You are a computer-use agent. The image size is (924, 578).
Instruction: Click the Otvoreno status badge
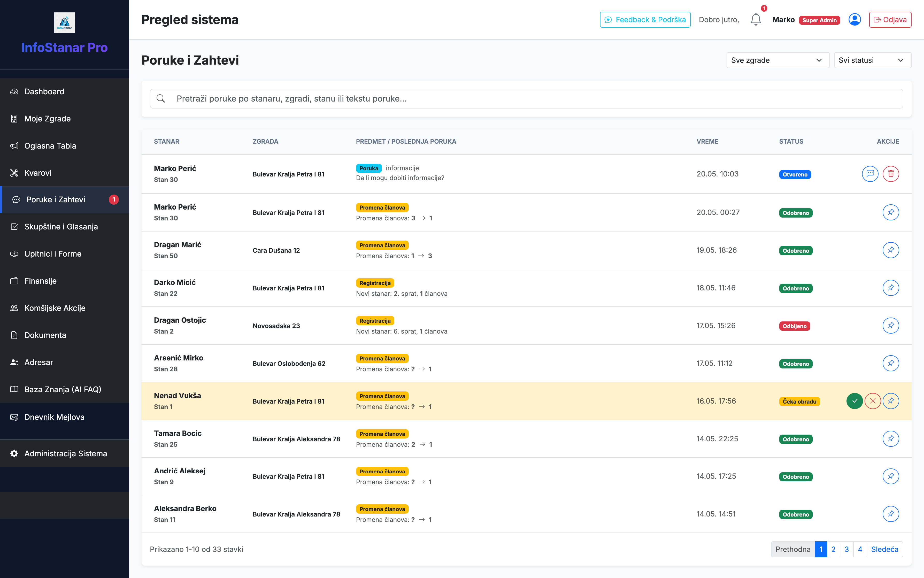[795, 174]
